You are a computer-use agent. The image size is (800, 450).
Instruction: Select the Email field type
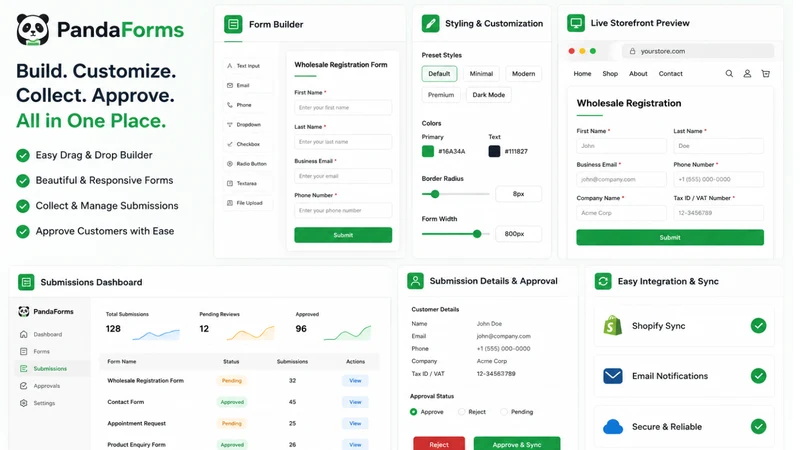[x=248, y=85]
